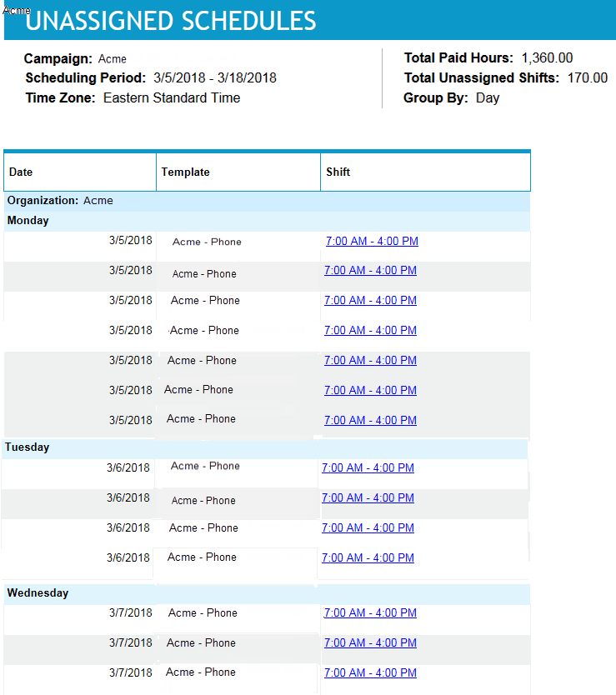Open the last visible 3/7/2018 shift link

pos(370,672)
